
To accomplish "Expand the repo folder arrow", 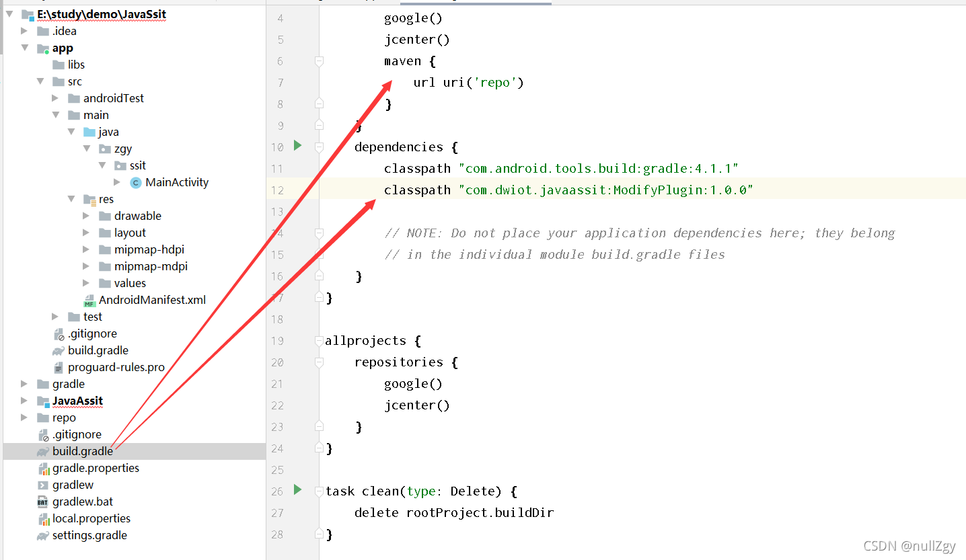I will coord(24,417).
